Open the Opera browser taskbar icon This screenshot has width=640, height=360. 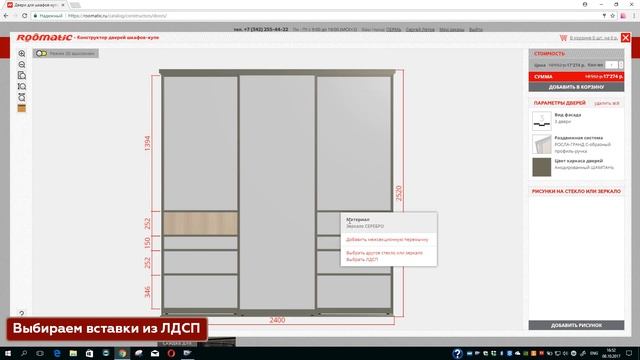click(171, 353)
